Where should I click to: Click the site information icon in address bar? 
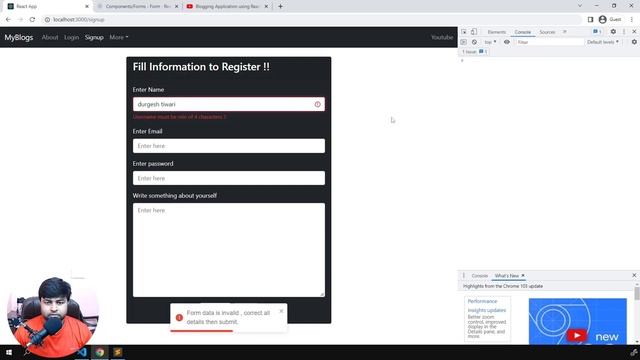click(x=47, y=19)
